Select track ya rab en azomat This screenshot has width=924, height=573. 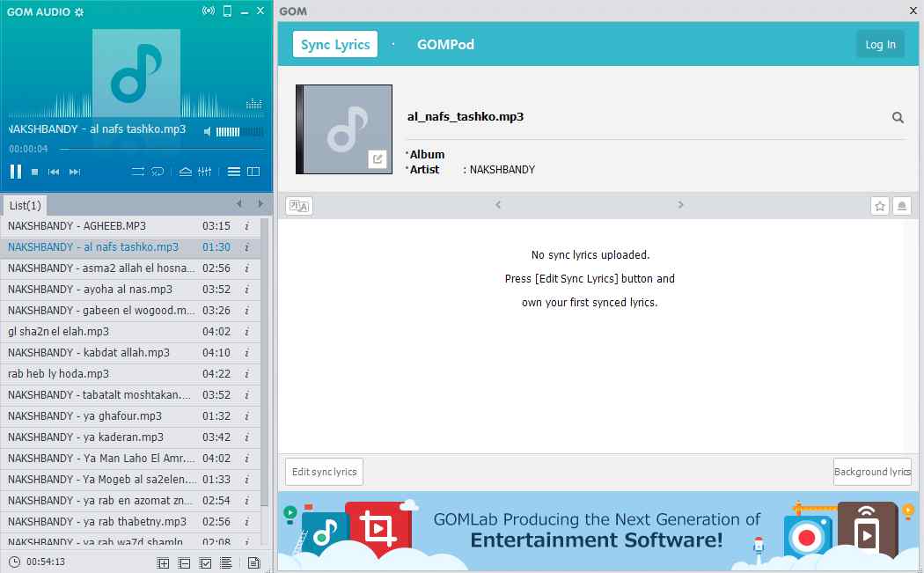(x=130, y=501)
